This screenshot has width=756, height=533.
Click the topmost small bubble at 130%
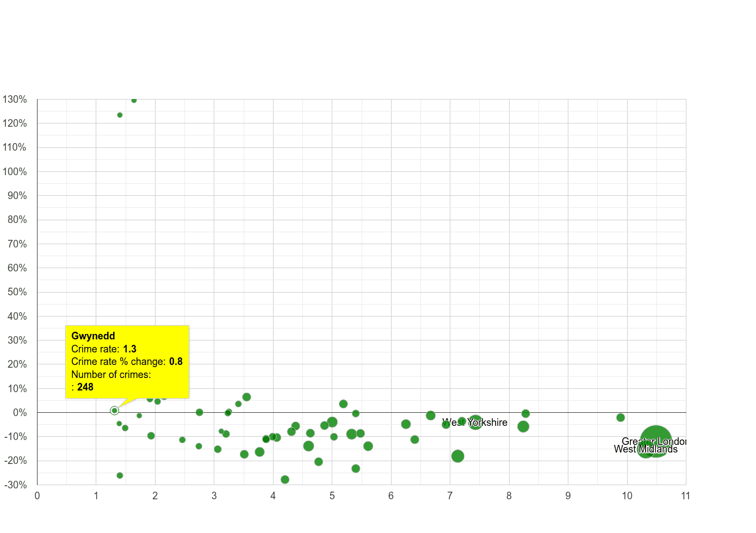134,100
